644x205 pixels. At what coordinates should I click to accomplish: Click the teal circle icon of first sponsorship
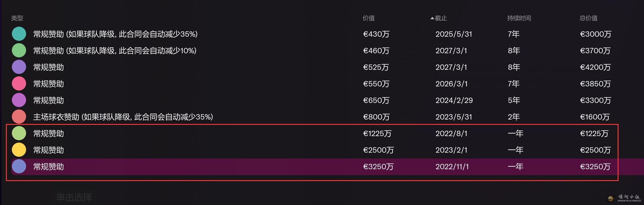point(19,34)
